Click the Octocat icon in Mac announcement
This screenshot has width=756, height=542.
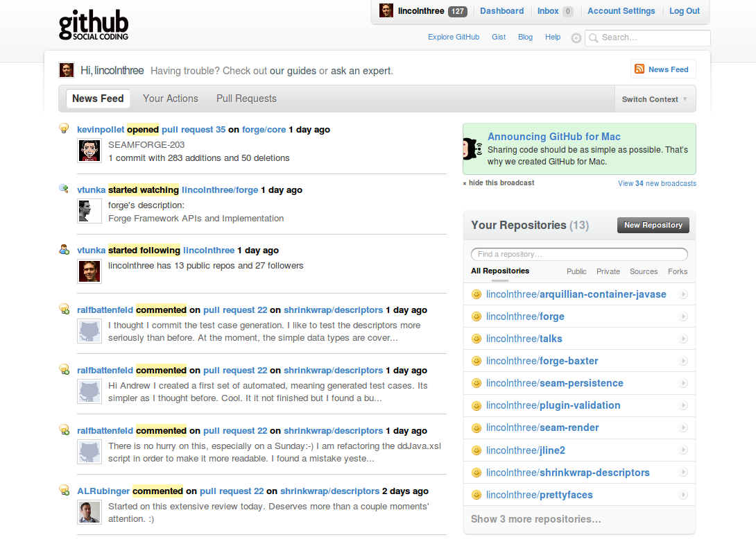[x=472, y=149]
